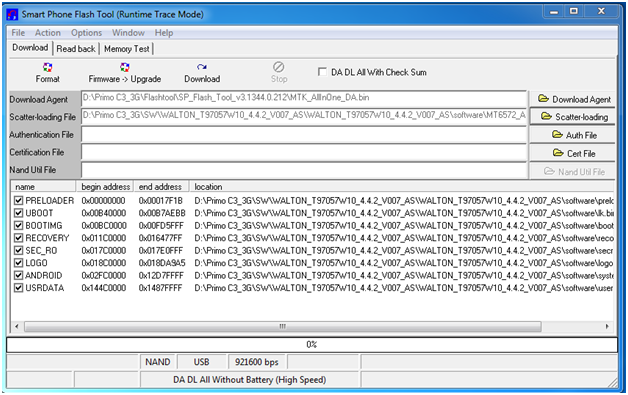Uncheck the UBOOT partition checkbox

[18, 213]
